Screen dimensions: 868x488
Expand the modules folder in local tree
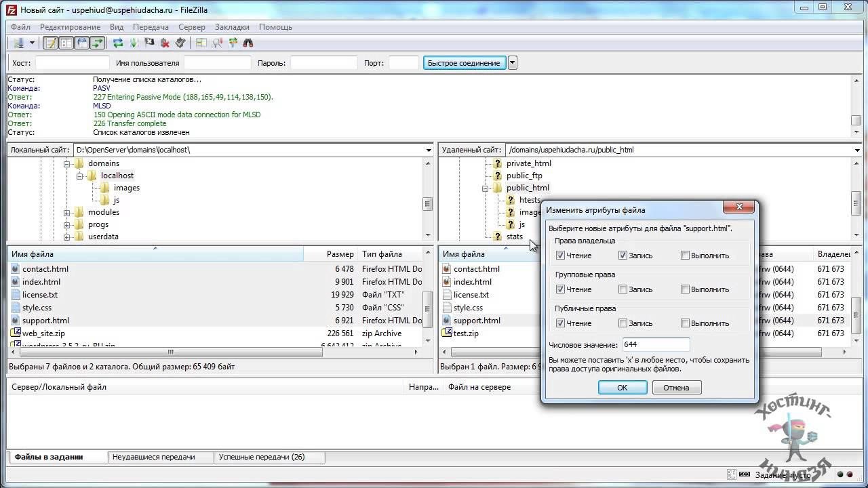[x=67, y=213]
